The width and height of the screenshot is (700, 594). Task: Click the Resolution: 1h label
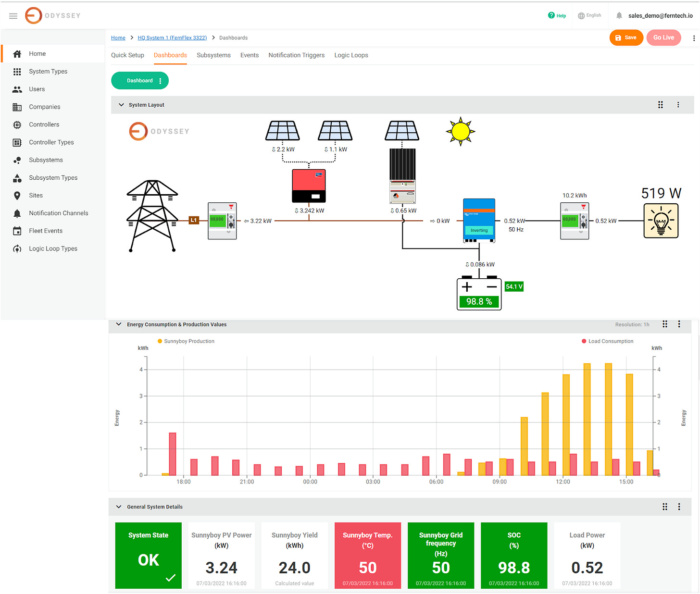pyautogui.click(x=632, y=325)
